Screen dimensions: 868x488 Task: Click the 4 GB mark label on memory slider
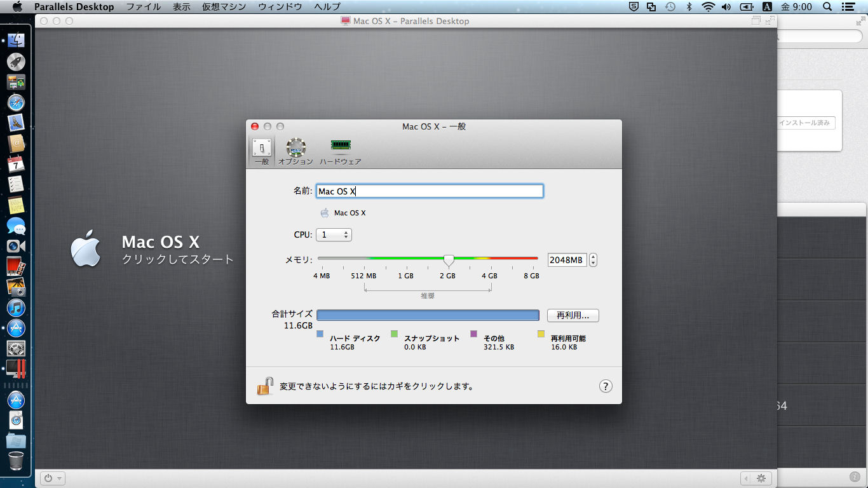489,276
